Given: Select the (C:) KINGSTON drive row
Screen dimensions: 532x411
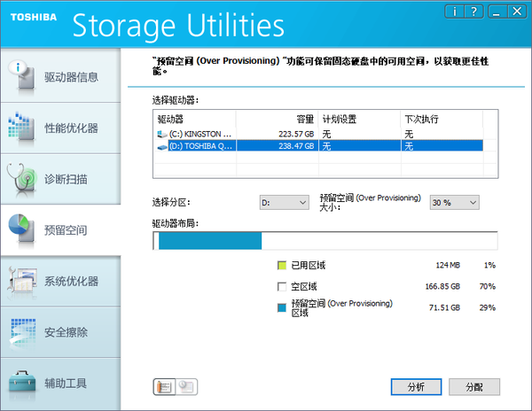Looking at the screenshot, I should click(319, 134).
